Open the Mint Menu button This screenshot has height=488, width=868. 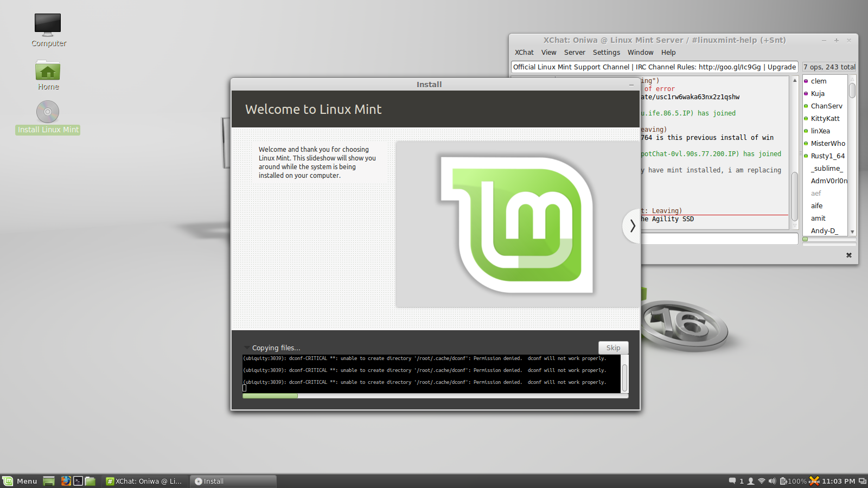(20, 481)
